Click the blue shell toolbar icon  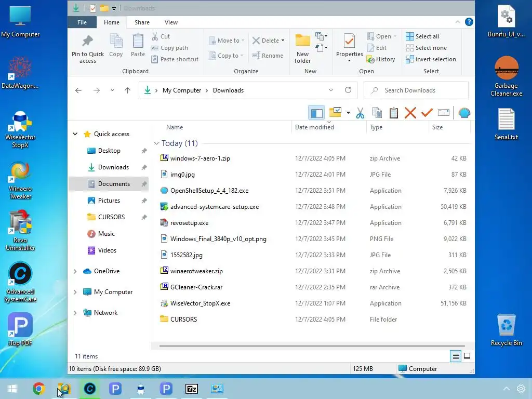464,113
